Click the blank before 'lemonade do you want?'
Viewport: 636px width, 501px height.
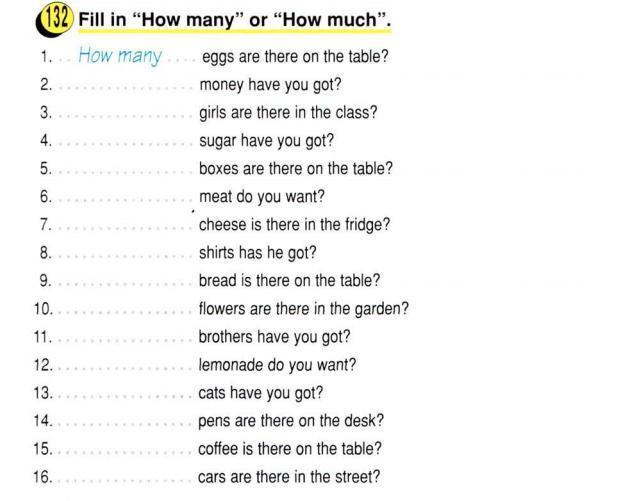(x=126, y=368)
